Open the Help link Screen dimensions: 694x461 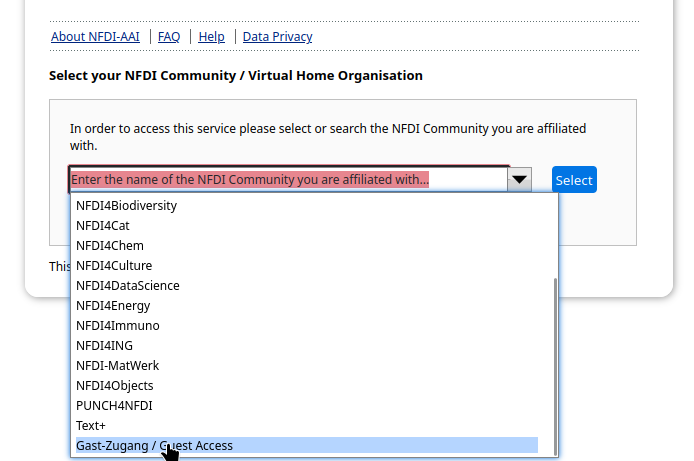(x=211, y=37)
